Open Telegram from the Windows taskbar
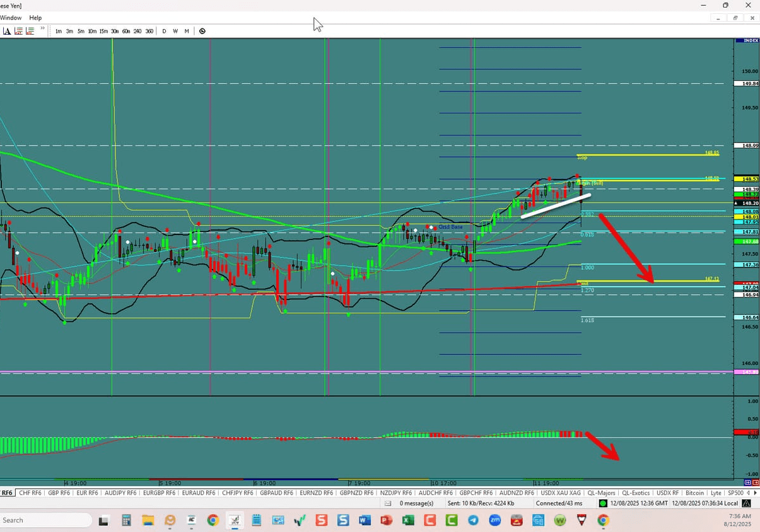This screenshot has height=532, width=760. pyautogui.click(x=473, y=521)
